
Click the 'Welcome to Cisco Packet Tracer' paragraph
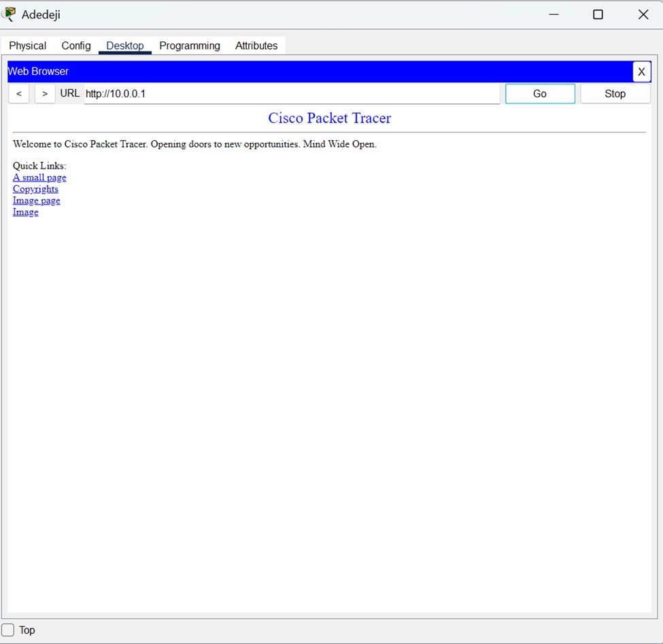pyautogui.click(x=194, y=144)
